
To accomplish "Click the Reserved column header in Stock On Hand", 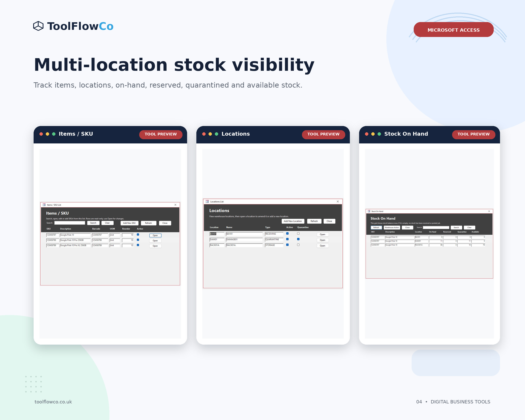I will 447,232.
